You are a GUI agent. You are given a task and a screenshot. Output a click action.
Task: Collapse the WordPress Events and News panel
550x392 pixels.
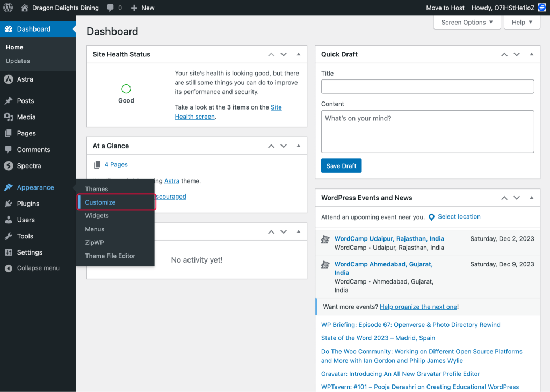click(532, 198)
